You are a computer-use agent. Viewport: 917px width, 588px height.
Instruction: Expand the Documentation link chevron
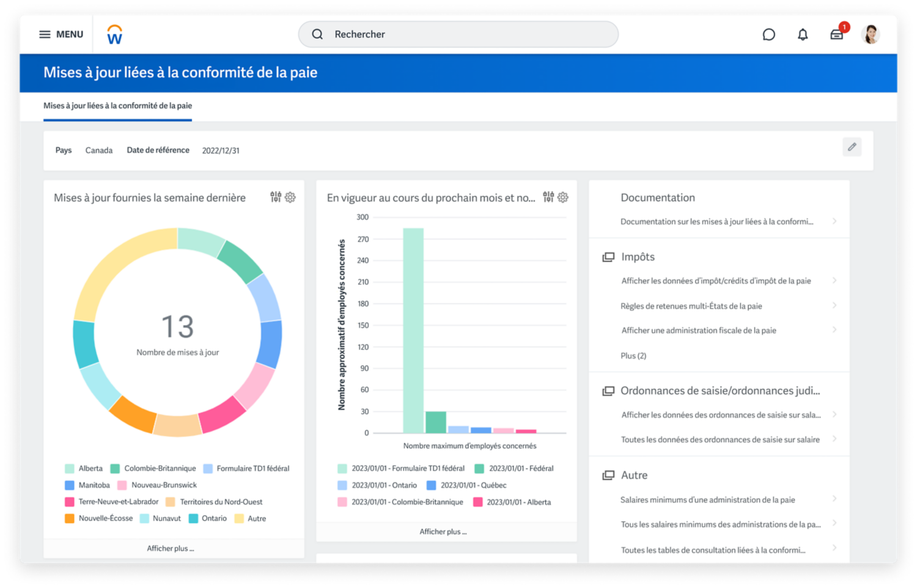pyautogui.click(x=834, y=221)
